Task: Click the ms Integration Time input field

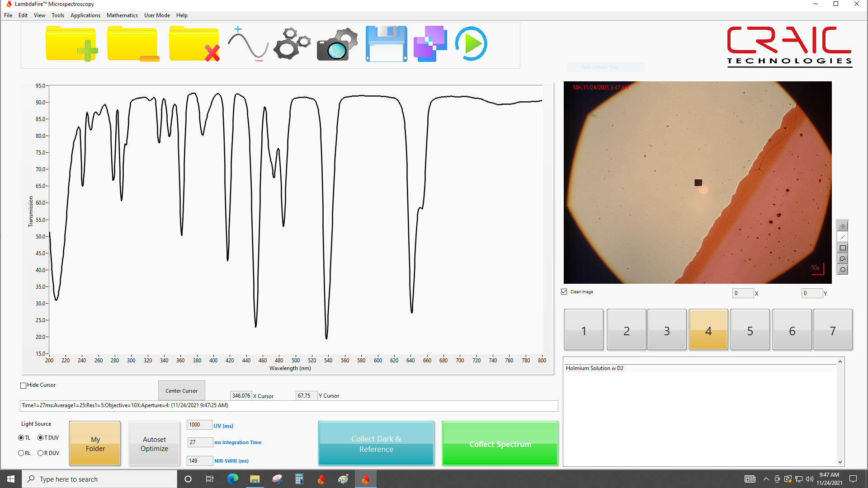Action: point(200,442)
